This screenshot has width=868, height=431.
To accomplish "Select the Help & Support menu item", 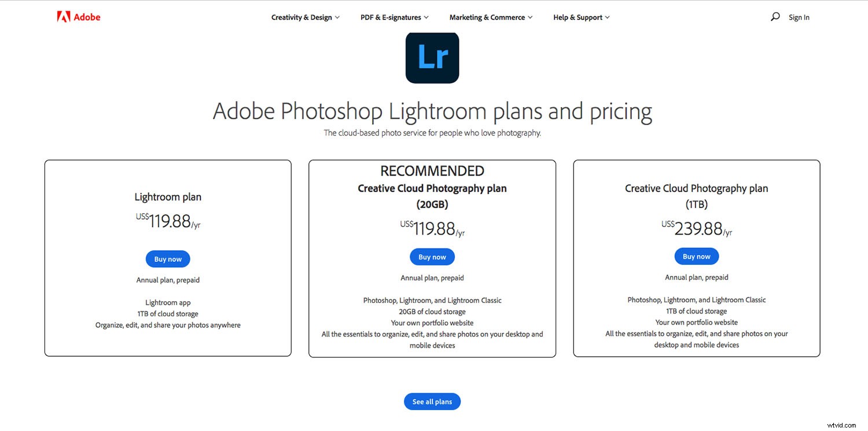I will click(577, 17).
